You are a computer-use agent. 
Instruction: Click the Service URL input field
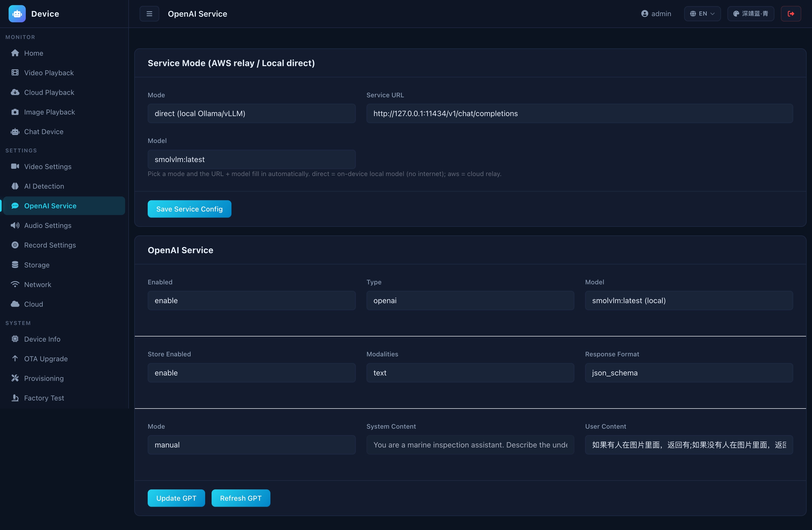(x=580, y=113)
